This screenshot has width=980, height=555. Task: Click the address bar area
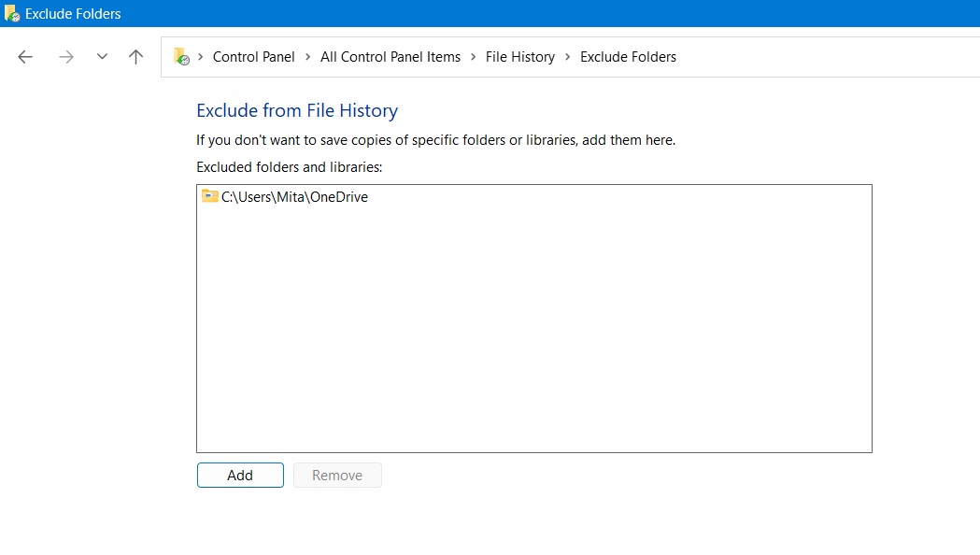pos(794,56)
